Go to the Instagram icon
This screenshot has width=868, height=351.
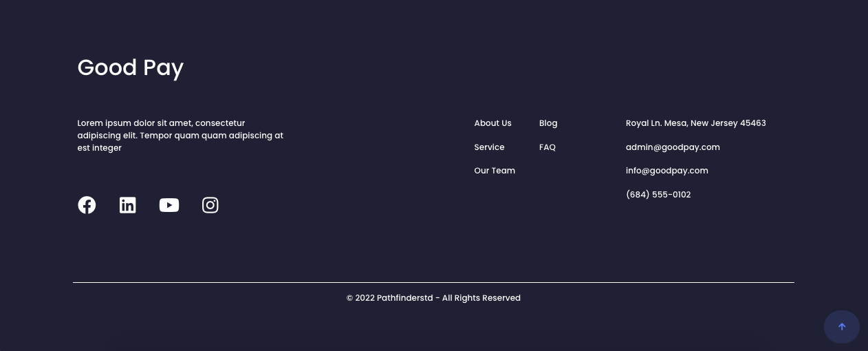210,205
